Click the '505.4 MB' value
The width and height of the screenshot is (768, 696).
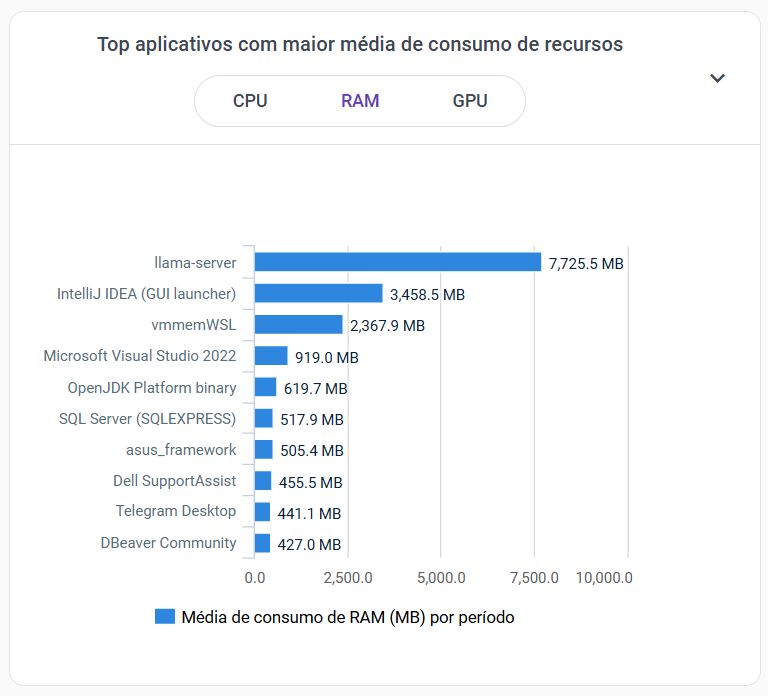tap(312, 451)
